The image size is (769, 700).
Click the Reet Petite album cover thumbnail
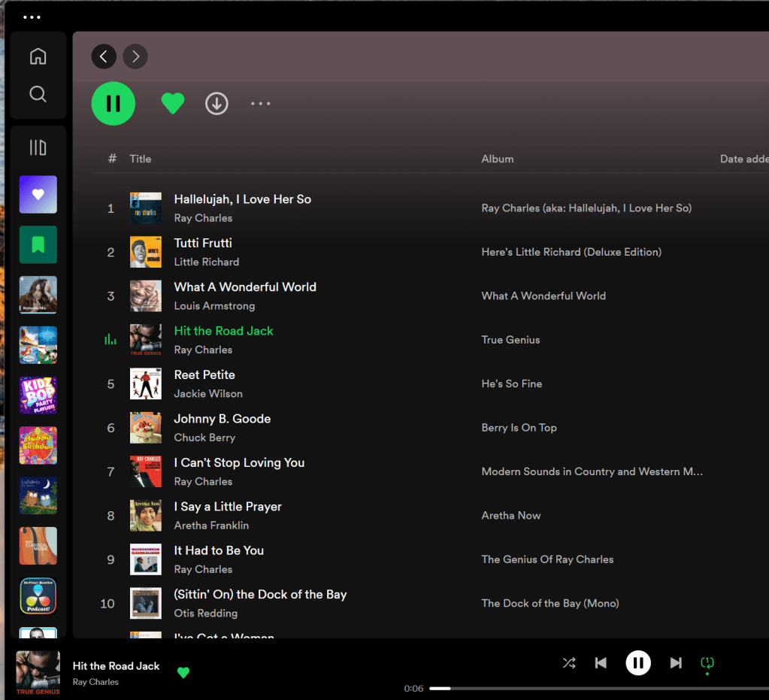pyautogui.click(x=146, y=383)
